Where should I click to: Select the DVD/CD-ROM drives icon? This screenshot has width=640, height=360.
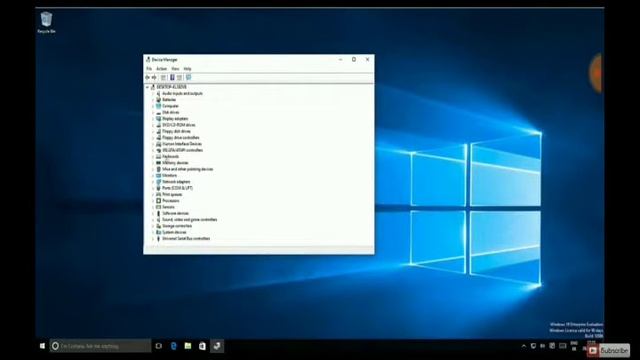pos(158,125)
